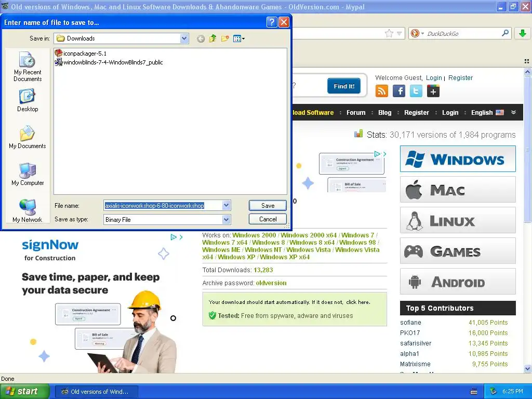Open Forum in the nav bar
Image resolution: width=532 pixels, height=399 pixels.
point(356,113)
